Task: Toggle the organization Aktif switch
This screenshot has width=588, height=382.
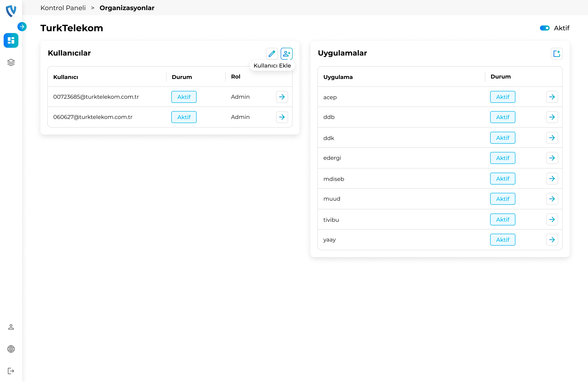Action: [x=545, y=28]
